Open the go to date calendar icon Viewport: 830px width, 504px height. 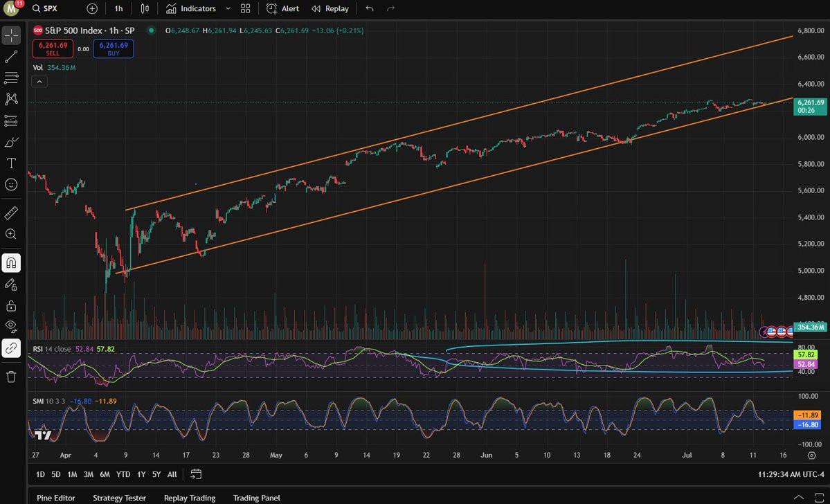click(x=196, y=474)
